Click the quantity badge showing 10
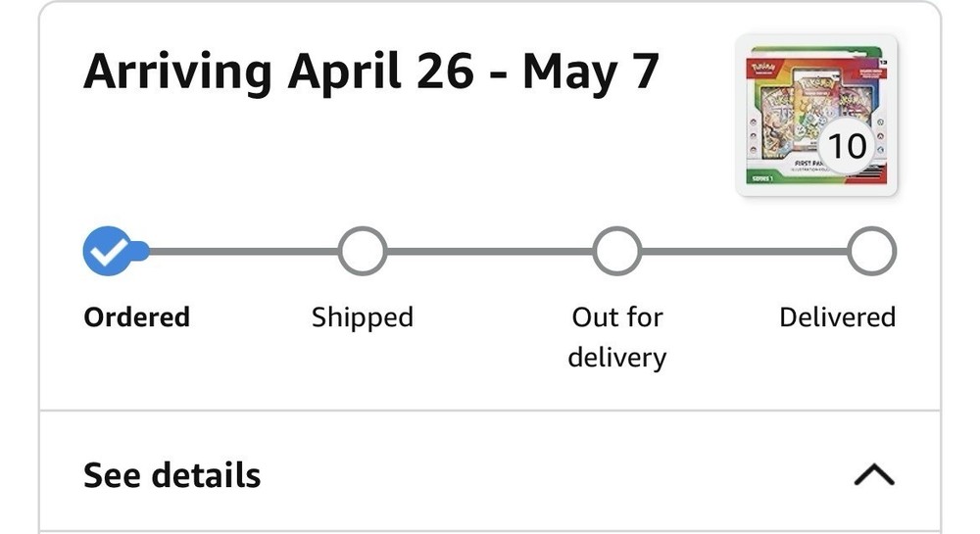Image resolution: width=980 pixels, height=534 pixels. (847, 146)
